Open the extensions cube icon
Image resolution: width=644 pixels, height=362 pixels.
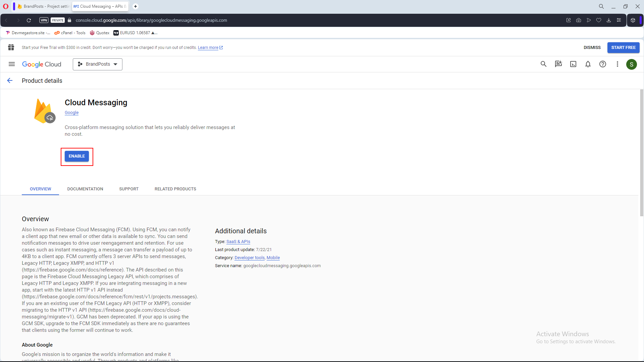633,20
